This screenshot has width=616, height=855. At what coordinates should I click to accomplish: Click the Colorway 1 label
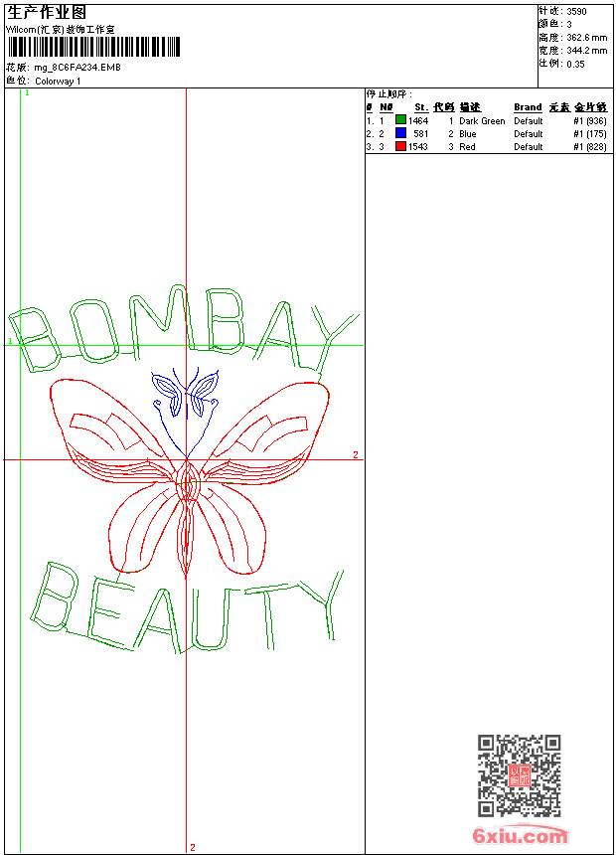point(58,81)
